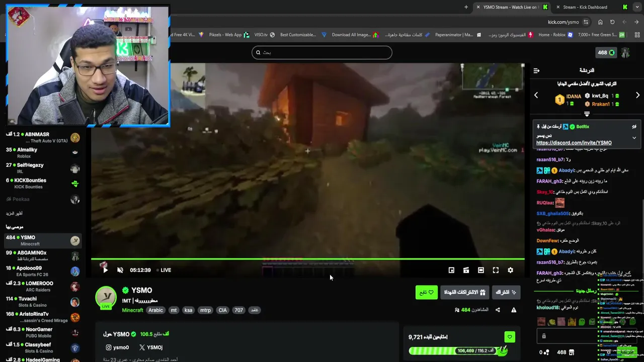Open SeifHegazy IRL channel in sidebar
Viewport: 644px width, 362px height.
(x=43, y=168)
